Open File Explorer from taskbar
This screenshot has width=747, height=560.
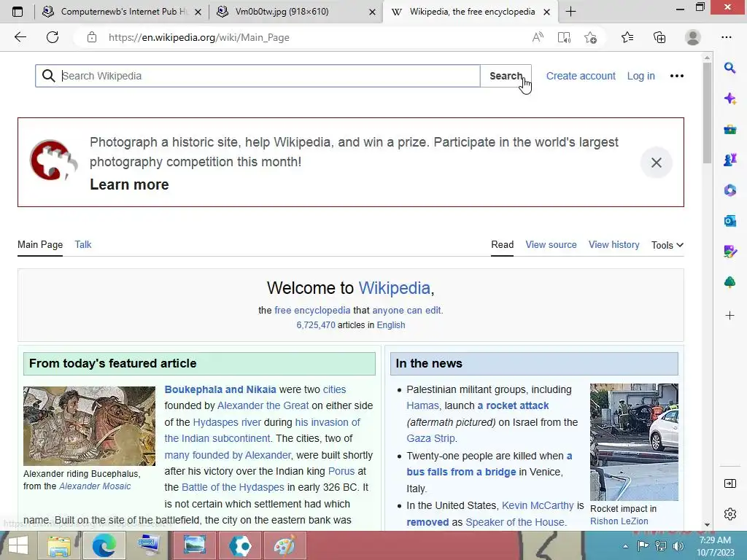(59, 545)
